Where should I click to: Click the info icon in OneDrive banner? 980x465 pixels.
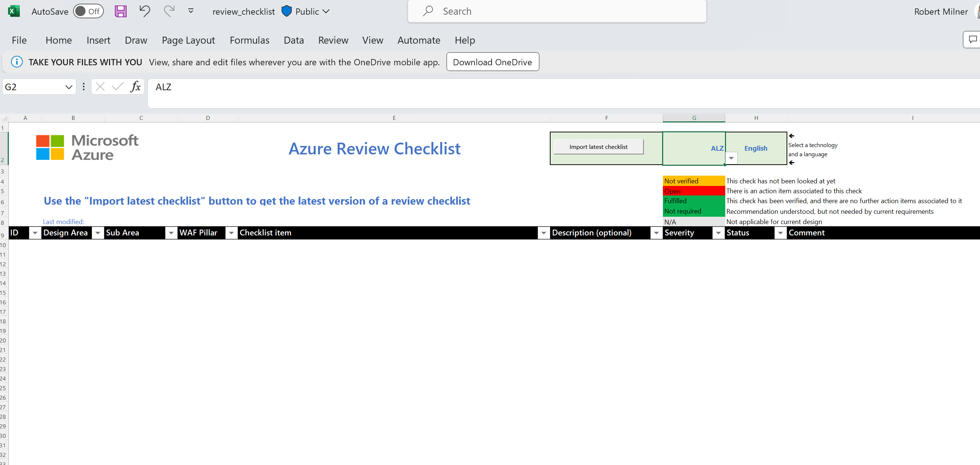click(17, 62)
